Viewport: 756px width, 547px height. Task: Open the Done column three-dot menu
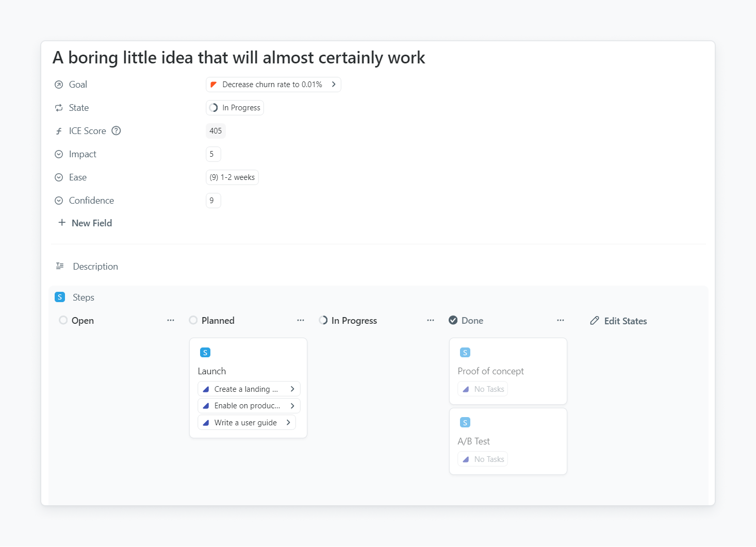[x=561, y=321]
